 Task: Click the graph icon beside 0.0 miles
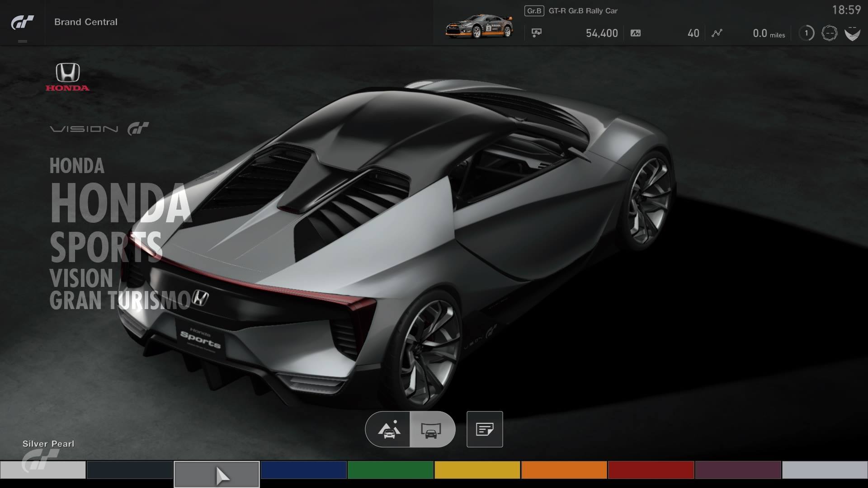(717, 33)
